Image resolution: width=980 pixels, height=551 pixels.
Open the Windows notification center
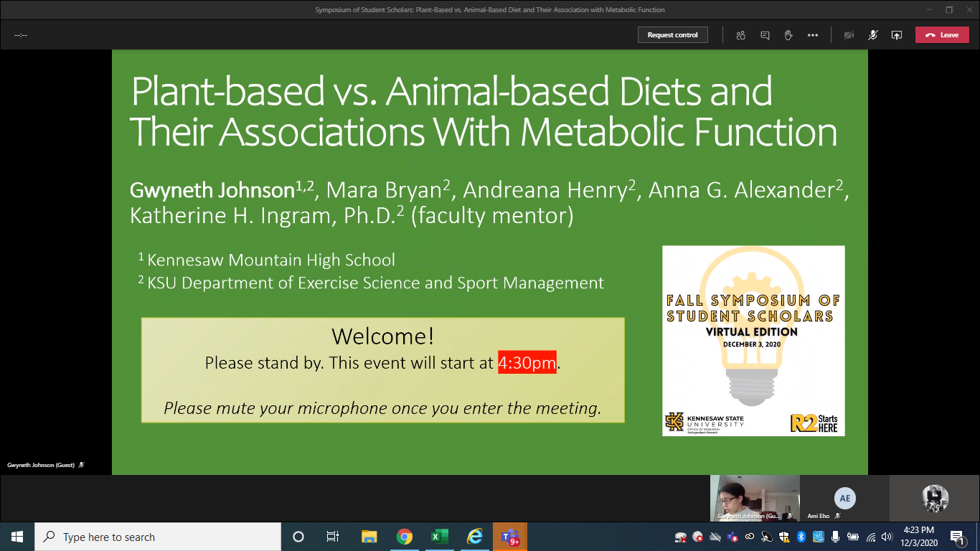[x=957, y=537]
